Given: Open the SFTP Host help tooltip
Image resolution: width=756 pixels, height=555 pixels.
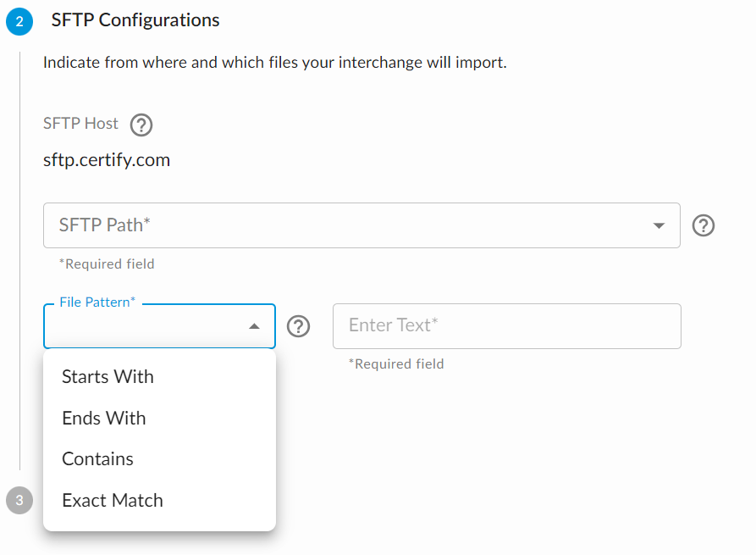Looking at the screenshot, I should (141, 125).
